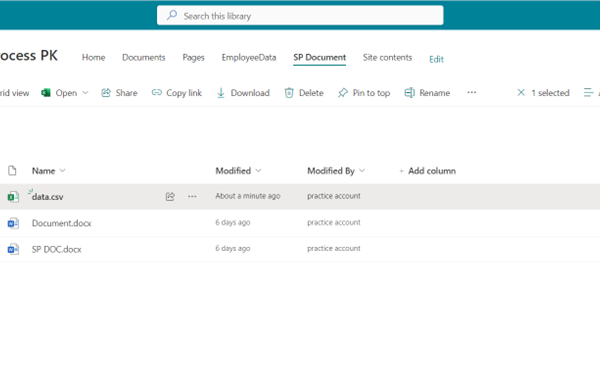Click the Edit navigation link
The width and height of the screenshot is (600, 388).
click(436, 59)
